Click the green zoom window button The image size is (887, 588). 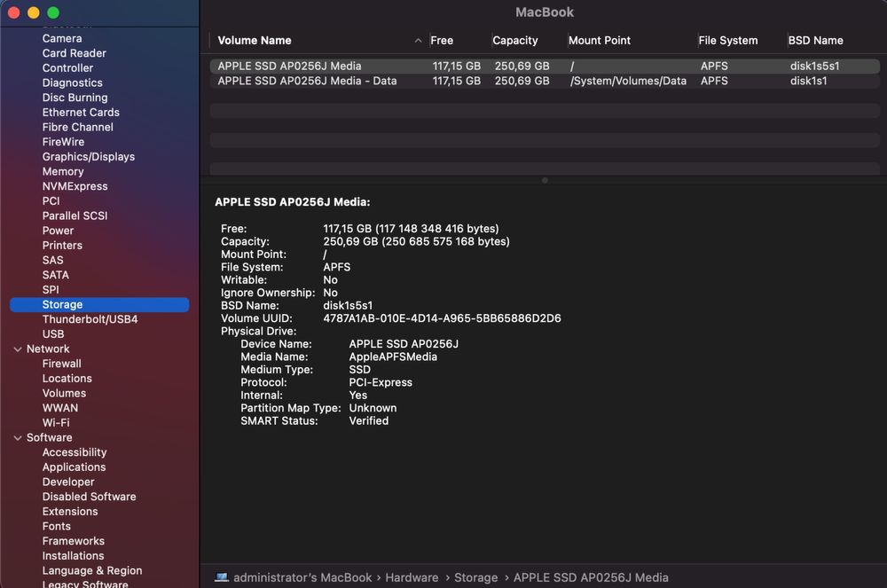(x=53, y=12)
